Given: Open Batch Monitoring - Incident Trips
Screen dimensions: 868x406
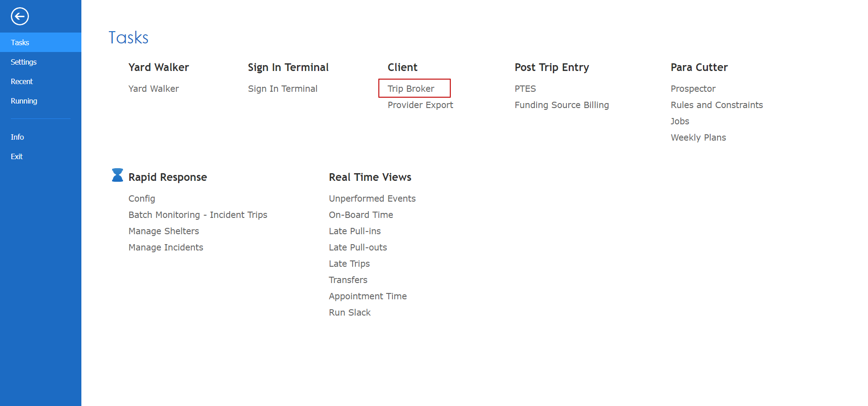Looking at the screenshot, I should [x=198, y=215].
